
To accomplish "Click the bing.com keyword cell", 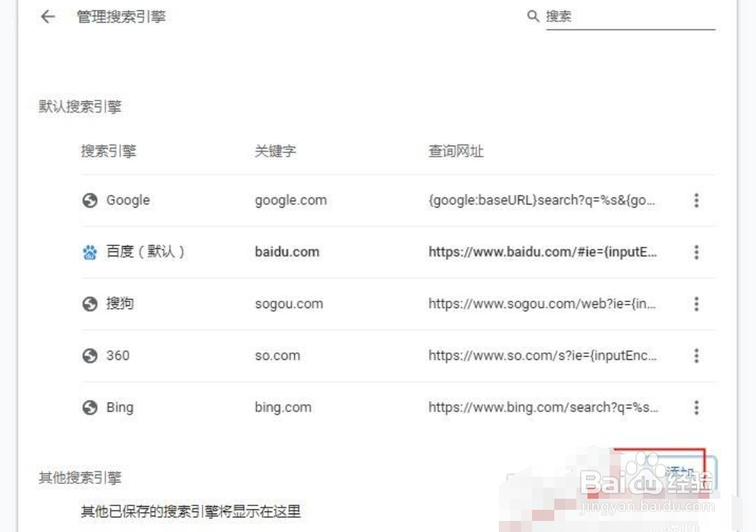I will coord(283,408).
